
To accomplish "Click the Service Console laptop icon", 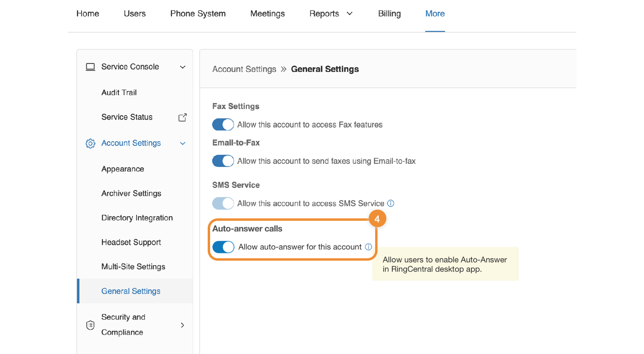I will coord(91,67).
